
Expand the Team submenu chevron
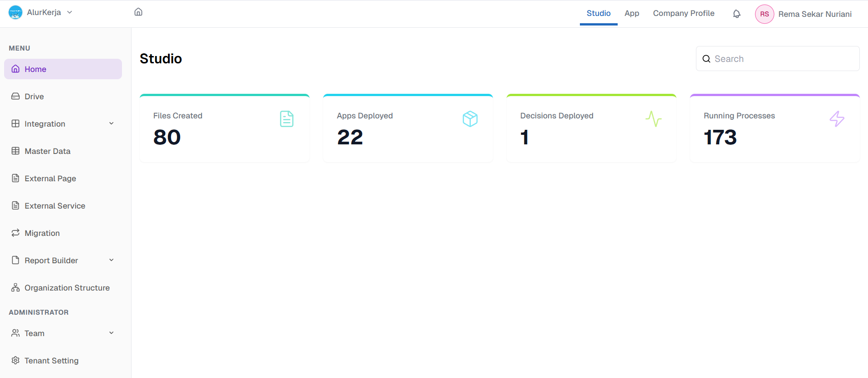[112, 333]
